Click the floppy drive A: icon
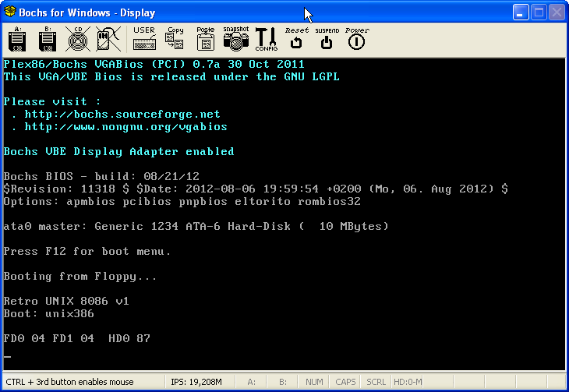This screenshot has width=569, height=392. pyautogui.click(x=17, y=40)
